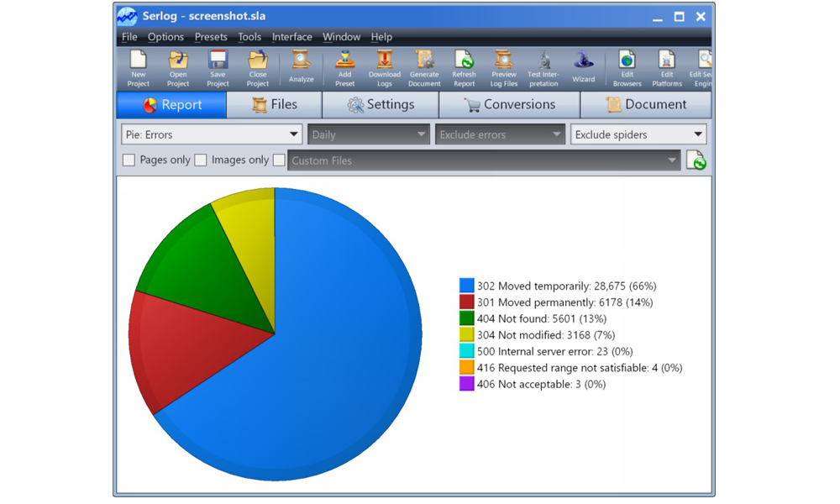Click the Refresh Report toolbar icon
Image resolution: width=840 pixels, height=504 pixels.
point(464,67)
